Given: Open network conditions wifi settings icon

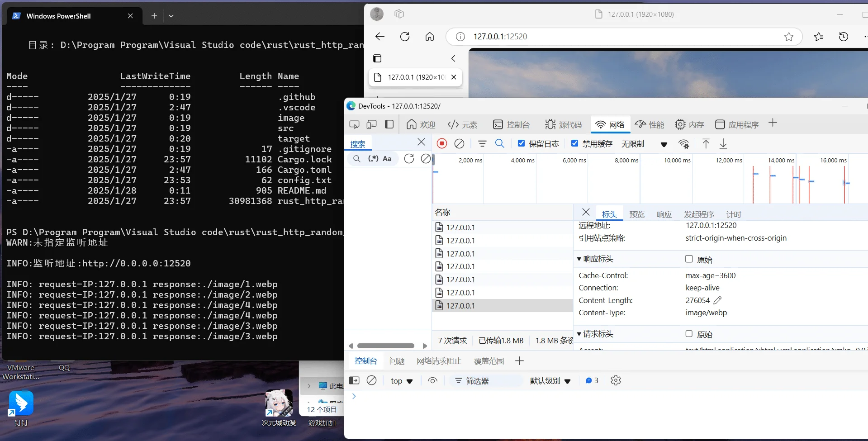Looking at the screenshot, I should coord(683,144).
